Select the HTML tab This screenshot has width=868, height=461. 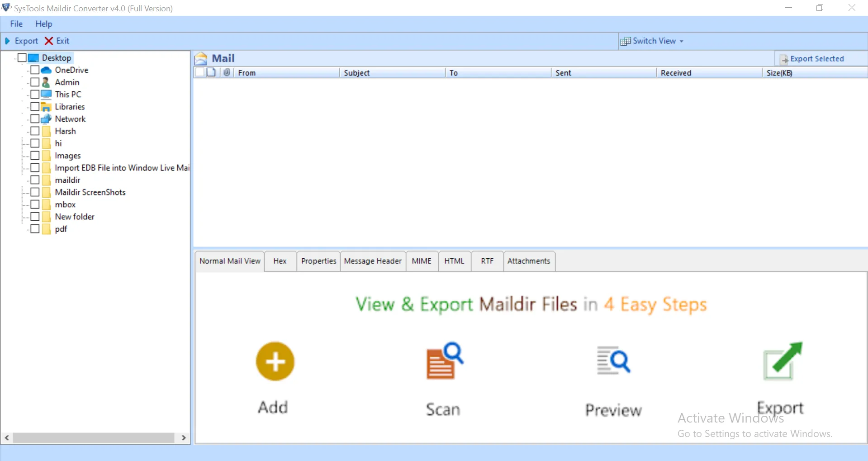(454, 261)
